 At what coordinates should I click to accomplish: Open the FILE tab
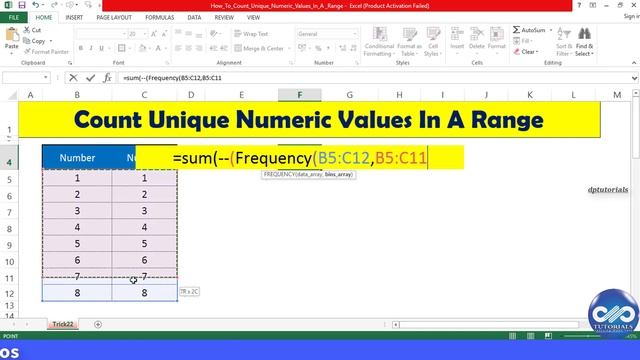coord(13,18)
